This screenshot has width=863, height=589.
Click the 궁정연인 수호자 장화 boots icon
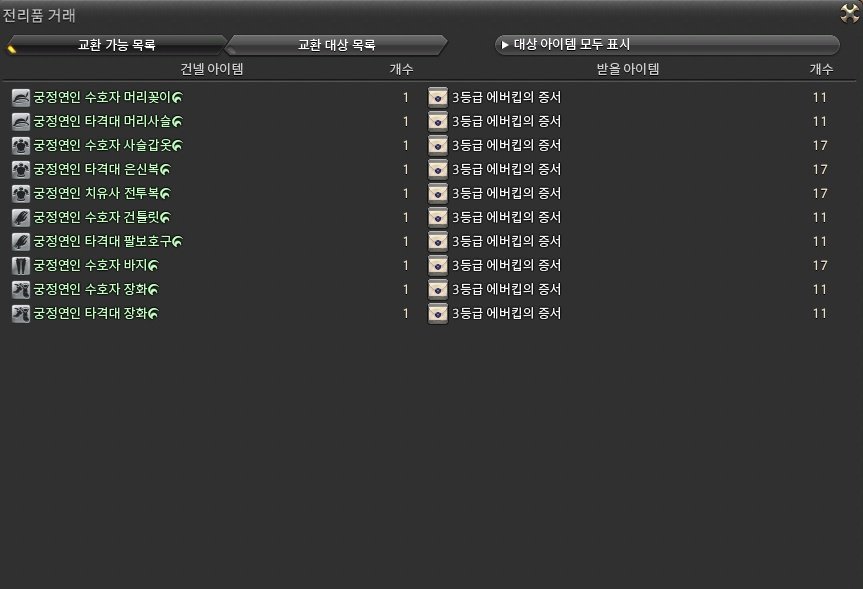21,289
